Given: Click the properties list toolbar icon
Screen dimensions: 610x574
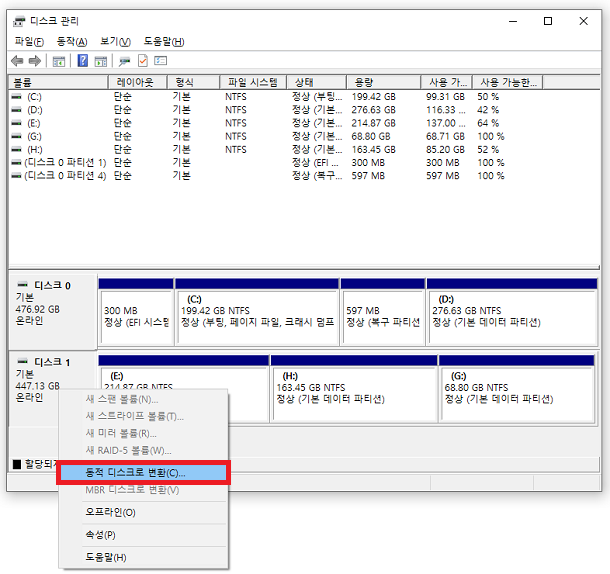Looking at the screenshot, I should 160,60.
